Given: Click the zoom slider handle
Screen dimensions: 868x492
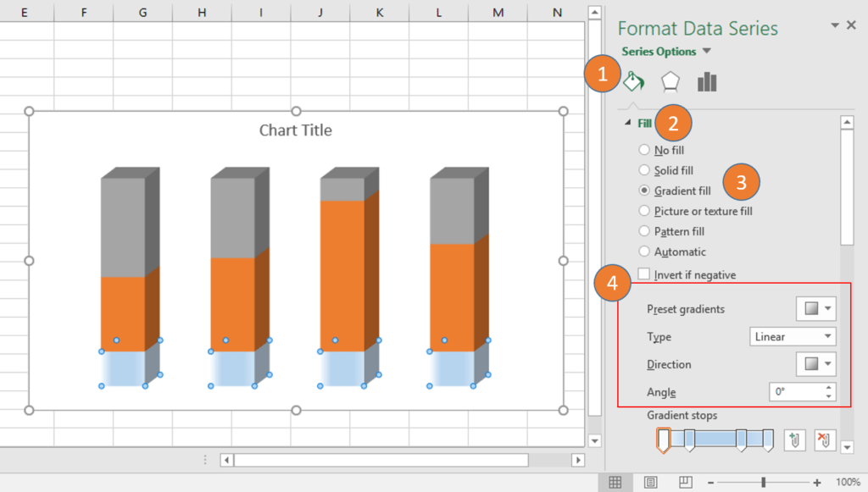Looking at the screenshot, I should pos(764,483).
